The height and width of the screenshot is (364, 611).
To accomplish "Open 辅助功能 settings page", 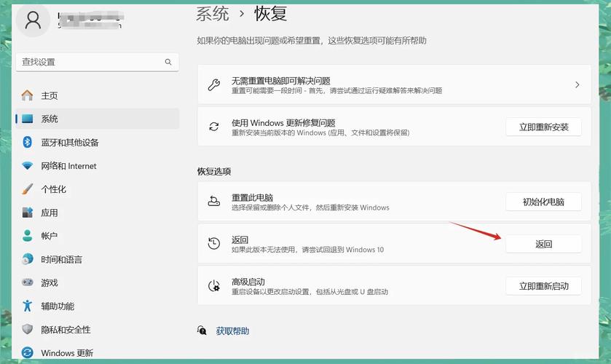I will click(98, 306).
